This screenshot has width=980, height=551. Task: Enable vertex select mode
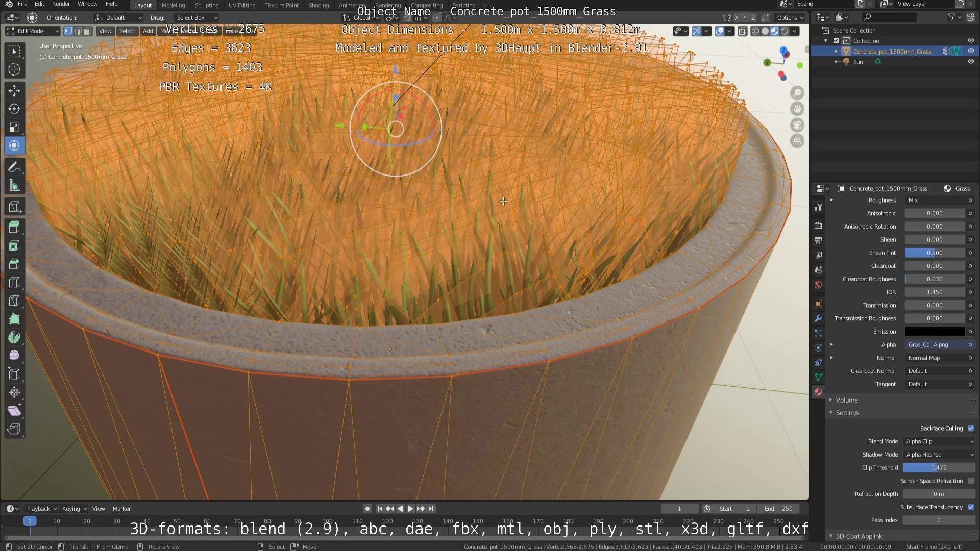[x=68, y=31]
